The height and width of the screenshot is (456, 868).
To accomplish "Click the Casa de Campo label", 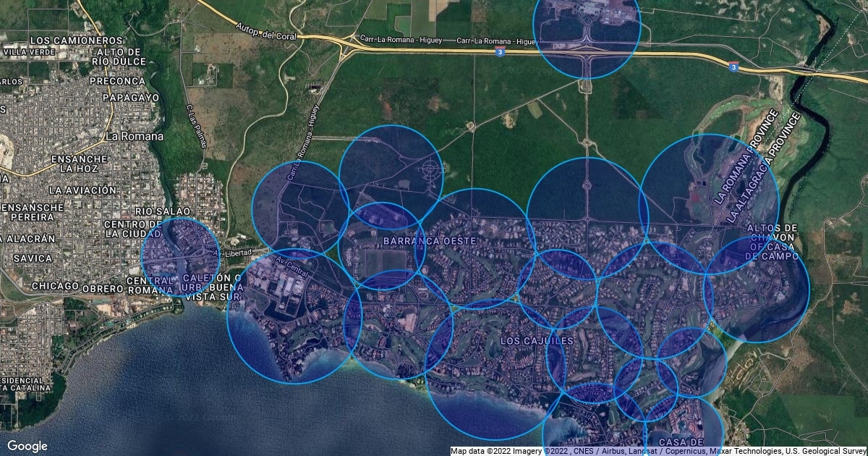I will pyautogui.click(x=680, y=442).
